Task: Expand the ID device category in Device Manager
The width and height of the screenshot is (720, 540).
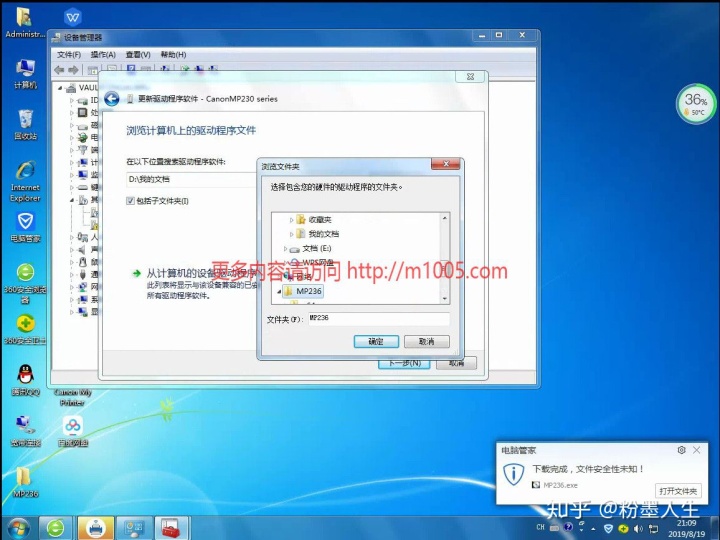Action: coord(72,100)
